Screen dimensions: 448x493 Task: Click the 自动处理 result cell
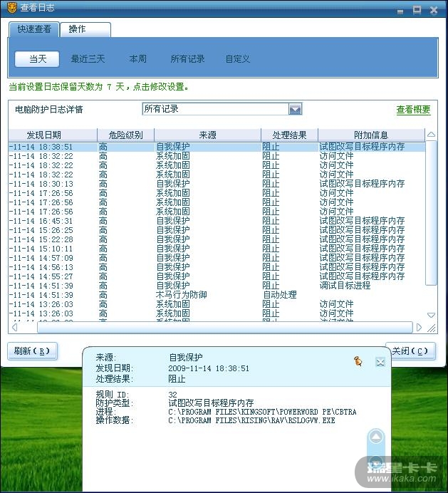pos(280,295)
